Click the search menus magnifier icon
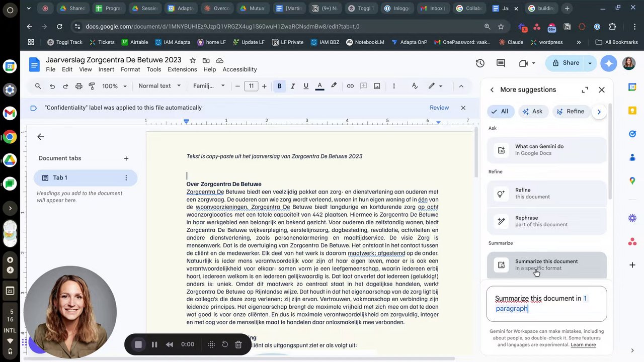The width and height of the screenshot is (644, 362). coord(38,86)
